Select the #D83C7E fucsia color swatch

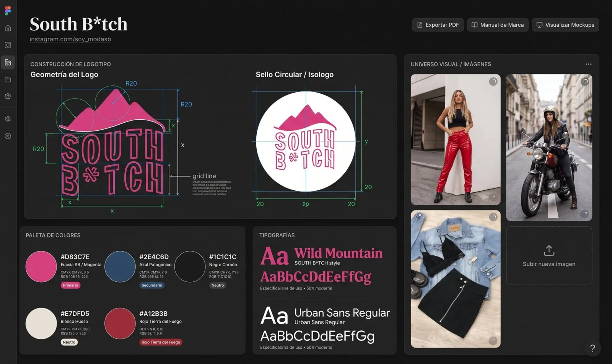click(x=41, y=266)
